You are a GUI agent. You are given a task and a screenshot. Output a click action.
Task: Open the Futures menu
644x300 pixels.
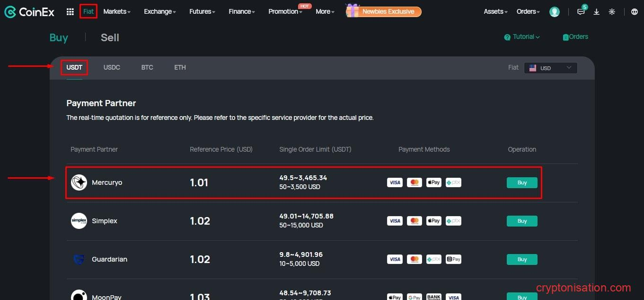coord(202,11)
